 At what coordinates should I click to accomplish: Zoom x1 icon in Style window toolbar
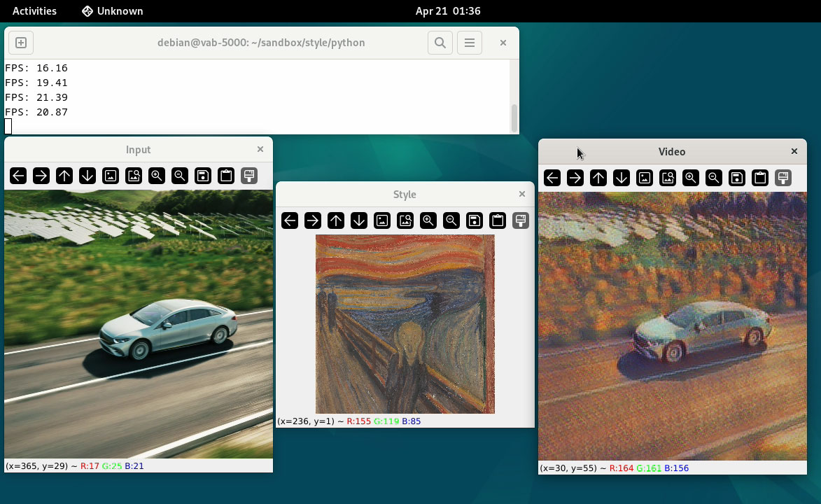[381, 220]
